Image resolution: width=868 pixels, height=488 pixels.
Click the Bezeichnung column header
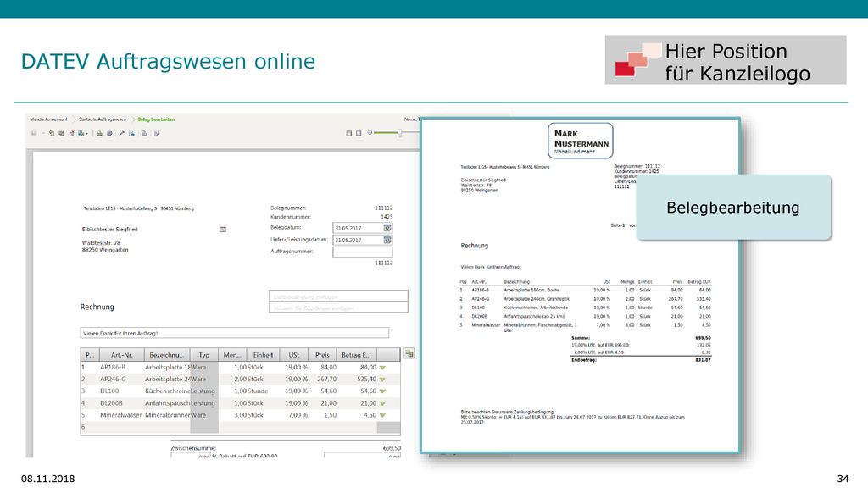167,355
